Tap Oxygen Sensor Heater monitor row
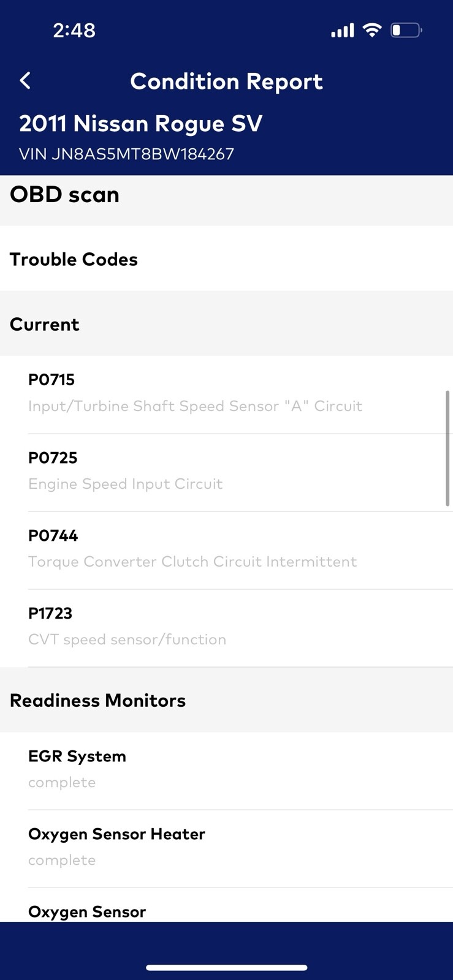Screen dimensions: 453x980 coord(116,847)
